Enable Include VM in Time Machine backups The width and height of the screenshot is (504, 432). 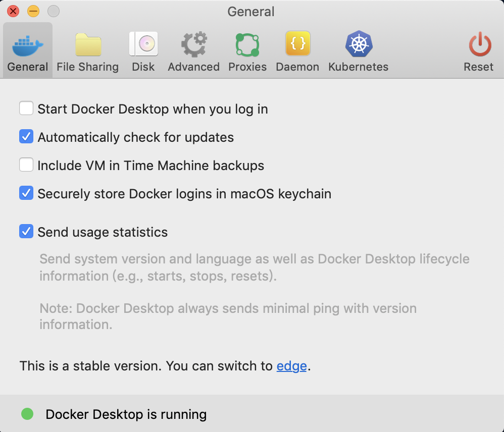[x=26, y=165]
